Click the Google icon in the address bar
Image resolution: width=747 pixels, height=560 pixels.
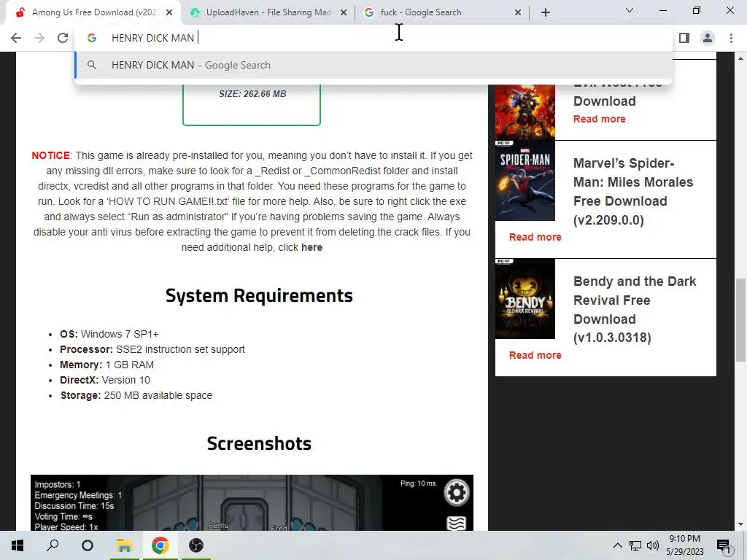[91, 38]
